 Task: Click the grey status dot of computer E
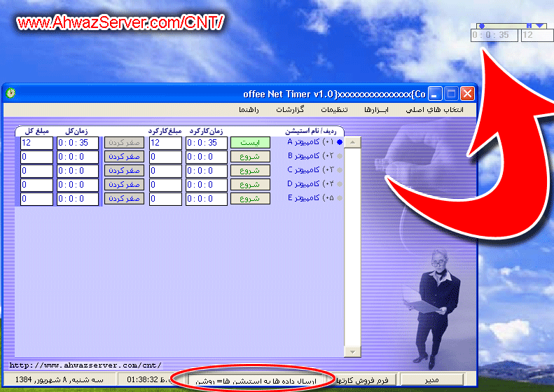click(340, 198)
